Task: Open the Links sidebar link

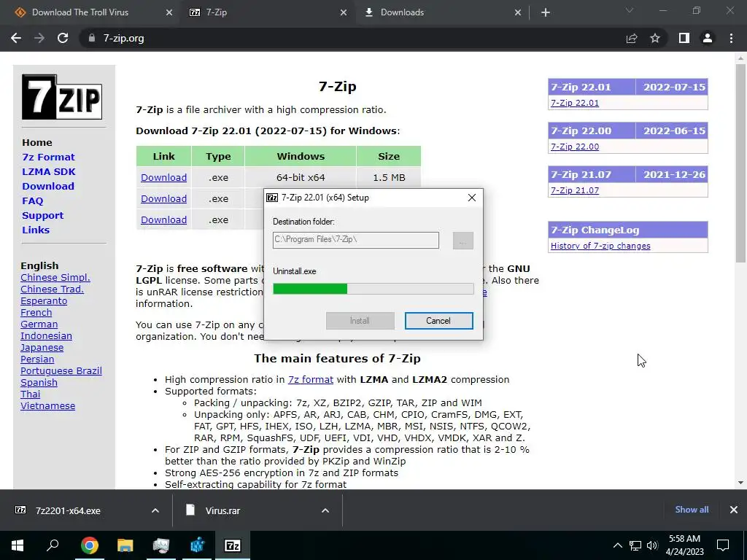Action: click(x=36, y=230)
